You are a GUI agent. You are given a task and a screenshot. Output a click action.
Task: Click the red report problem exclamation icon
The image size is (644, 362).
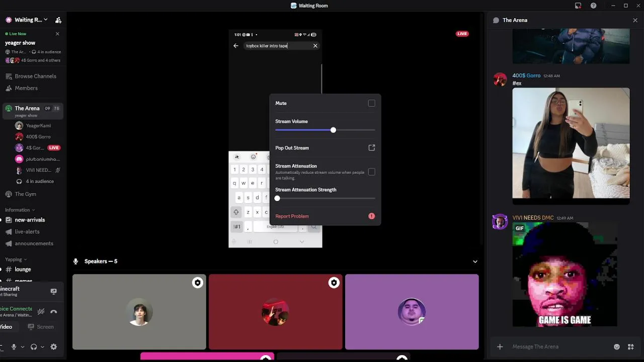371,216
